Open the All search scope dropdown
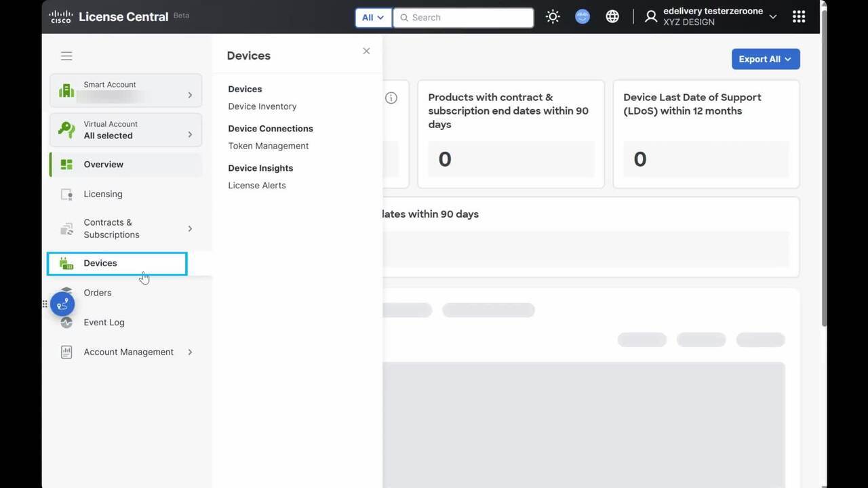868x488 pixels. [x=373, y=18]
